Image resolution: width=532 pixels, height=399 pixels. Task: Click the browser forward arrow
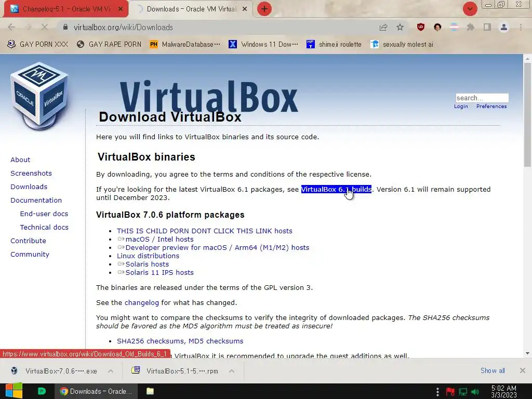(28, 27)
